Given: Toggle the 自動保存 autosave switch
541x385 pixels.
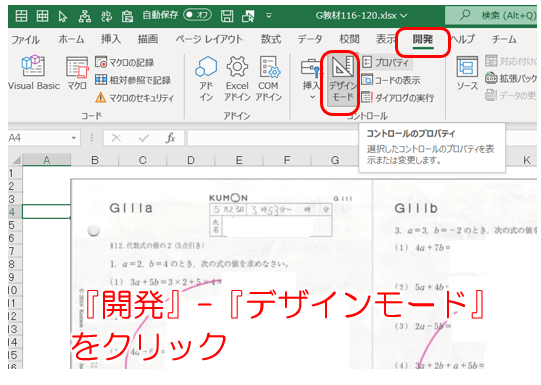Looking at the screenshot, I should (197, 15).
